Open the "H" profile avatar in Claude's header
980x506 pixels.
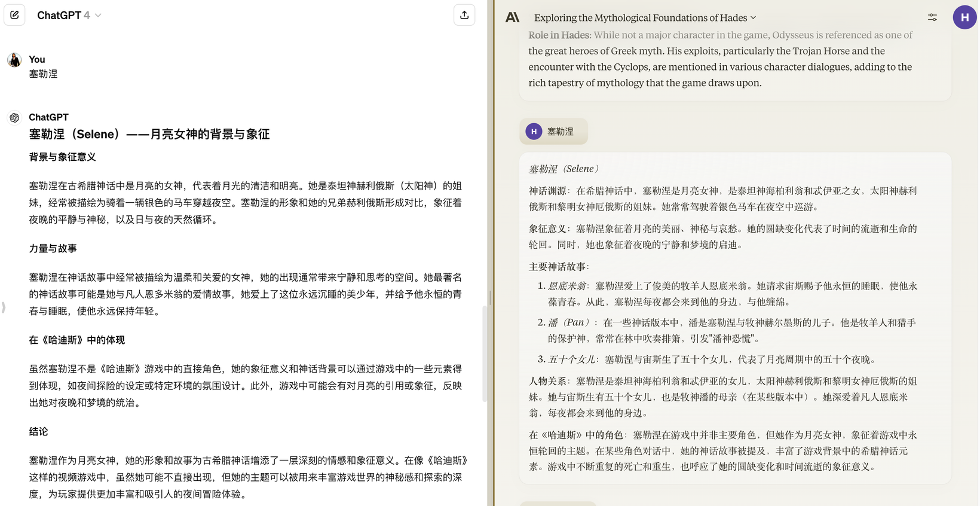pyautogui.click(x=964, y=17)
